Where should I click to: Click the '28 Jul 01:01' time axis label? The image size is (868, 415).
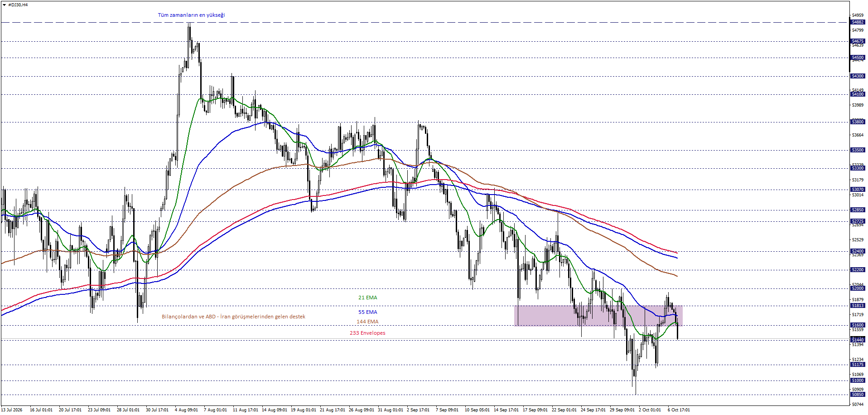click(x=128, y=410)
